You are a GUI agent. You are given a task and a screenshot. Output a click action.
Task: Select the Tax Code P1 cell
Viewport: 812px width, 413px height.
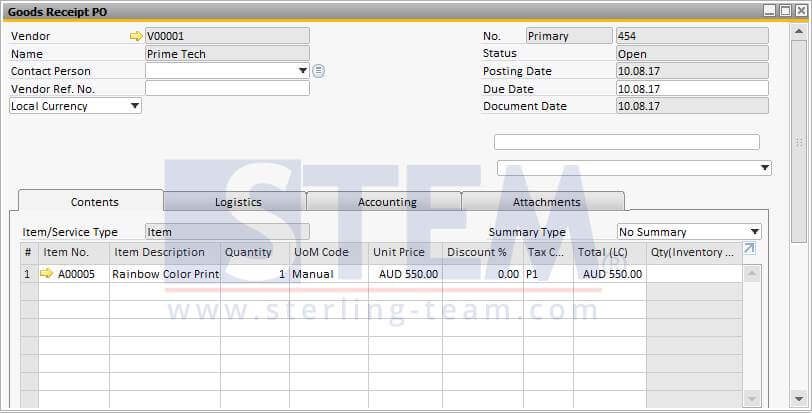[x=548, y=274]
